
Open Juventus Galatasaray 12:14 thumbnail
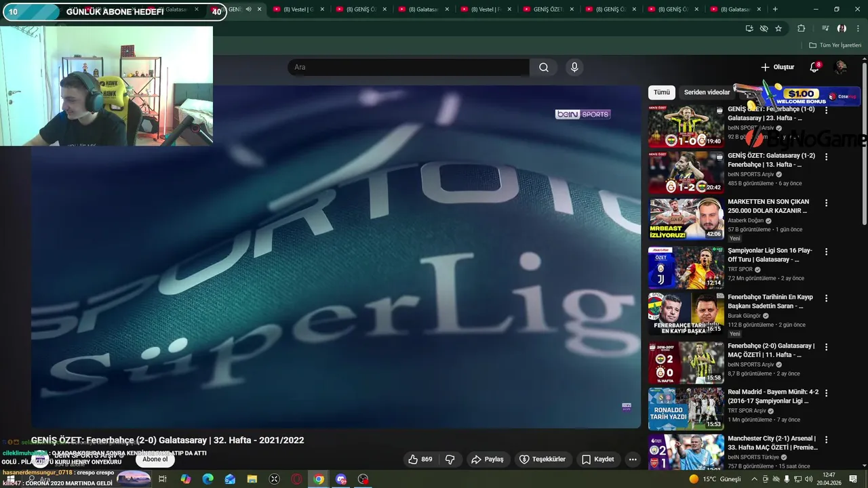pyautogui.click(x=686, y=268)
